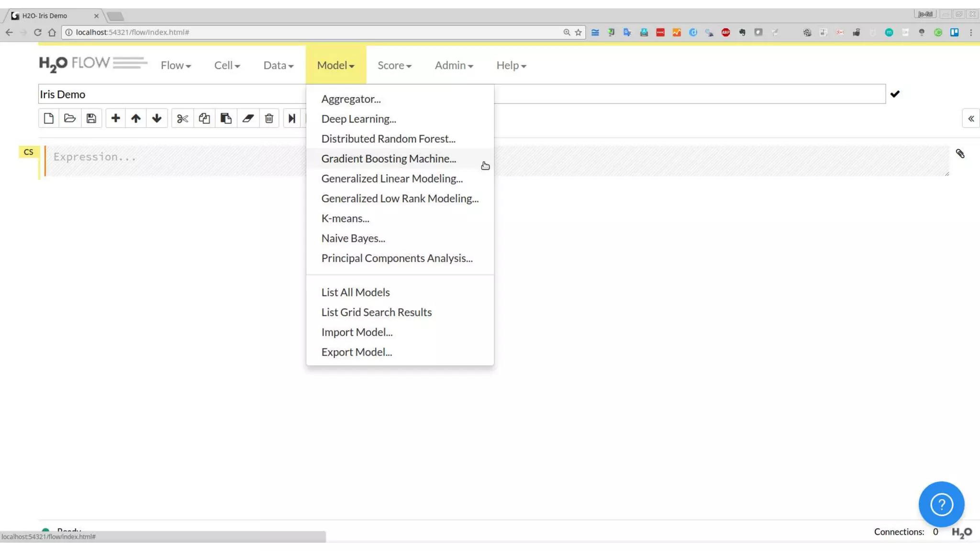Collapse the sidebar with double chevron

pyautogui.click(x=970, y=119)
